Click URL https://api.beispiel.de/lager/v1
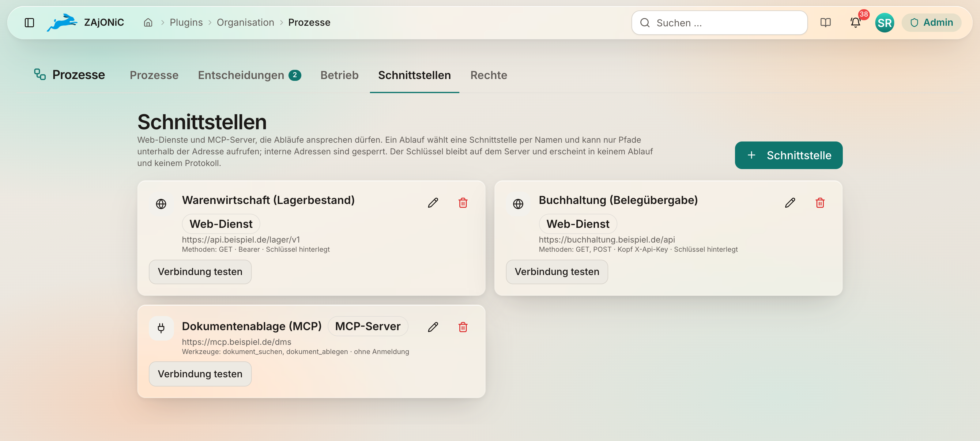 coord(241,240)
